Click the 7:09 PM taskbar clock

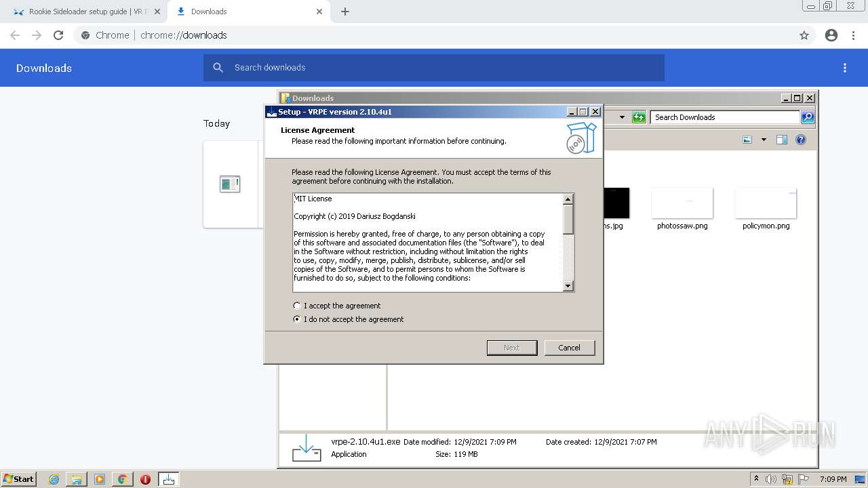tap(833, 479)
